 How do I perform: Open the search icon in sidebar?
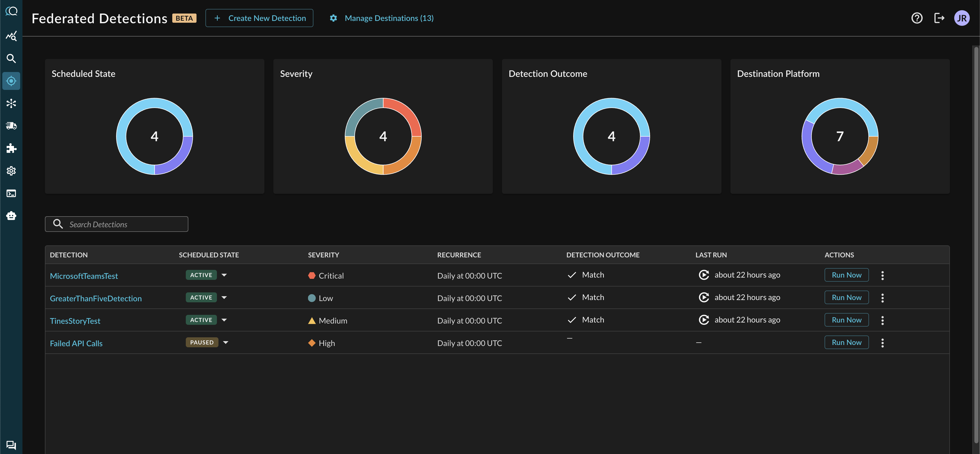point(11,59)
